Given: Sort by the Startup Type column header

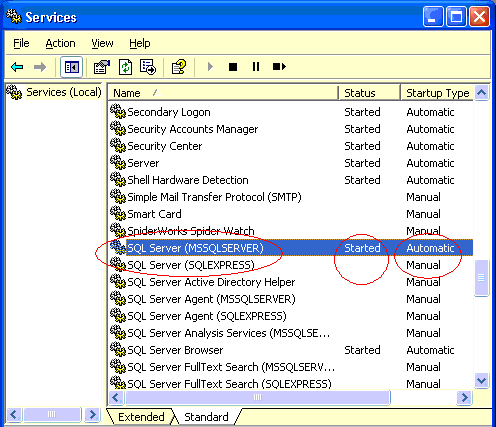Looking at the screenshot, I should tap(437, 93).
